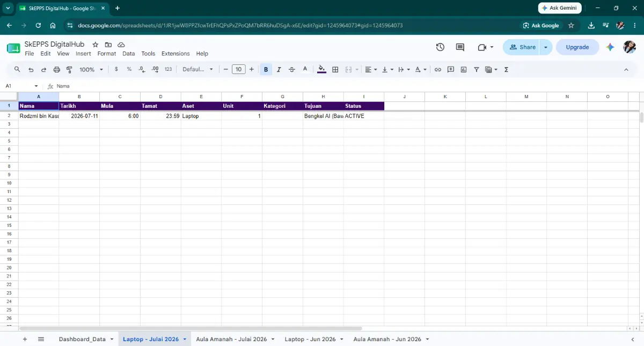Open the fill color picker
Image resolution: width=644 pixels, height=346 pixels.
click(x=321, y=69)
